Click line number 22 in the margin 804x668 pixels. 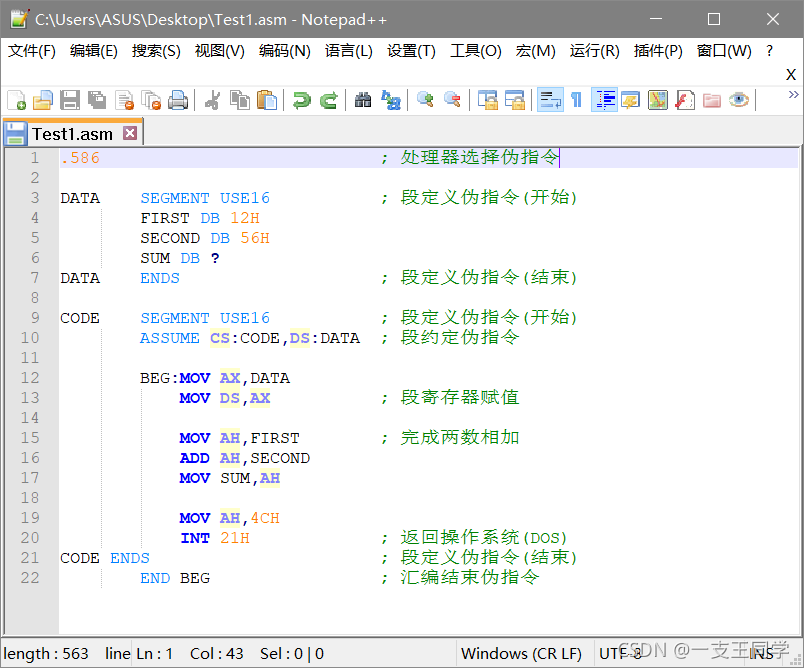tap(30, 578)
